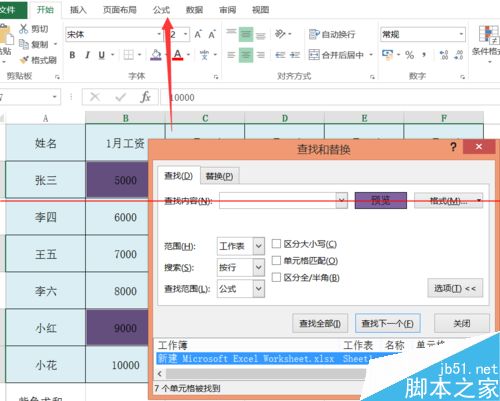The height and width of the screenshot is (401, 500).
Task: Select column B header
Action: pos(125,118)
